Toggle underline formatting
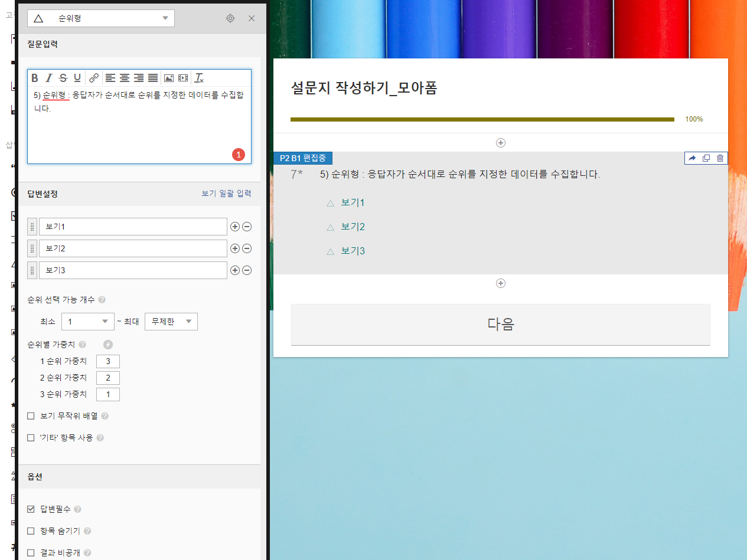747x560 pixels. (77, 78)
